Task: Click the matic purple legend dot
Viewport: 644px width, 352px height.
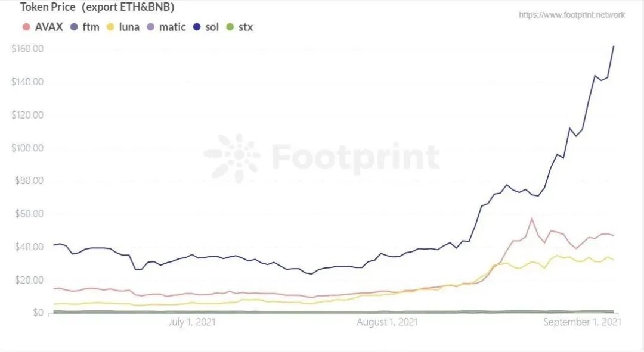Action: (x=151, y=27)
